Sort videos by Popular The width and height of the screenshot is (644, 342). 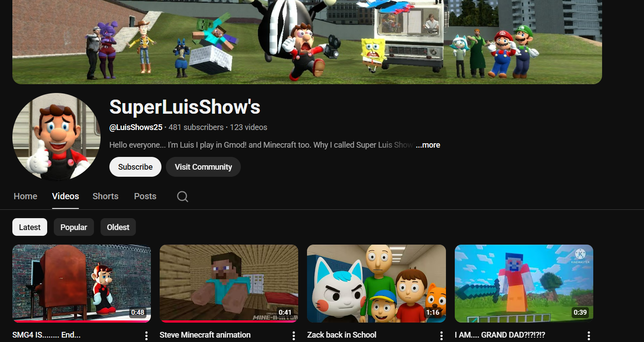(x=74, y=227)
